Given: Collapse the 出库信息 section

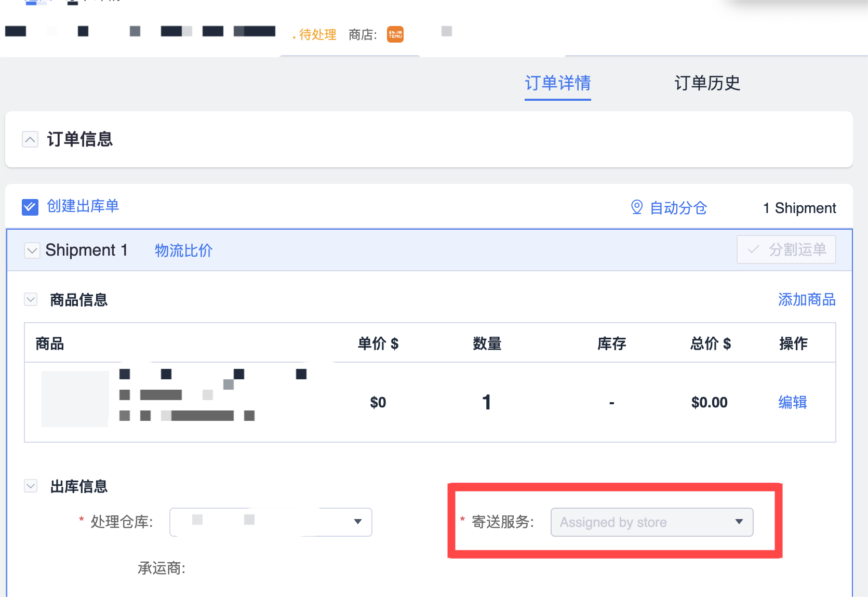Looking at the screenshot, I should pyautogui.click(x=31, y=486).
